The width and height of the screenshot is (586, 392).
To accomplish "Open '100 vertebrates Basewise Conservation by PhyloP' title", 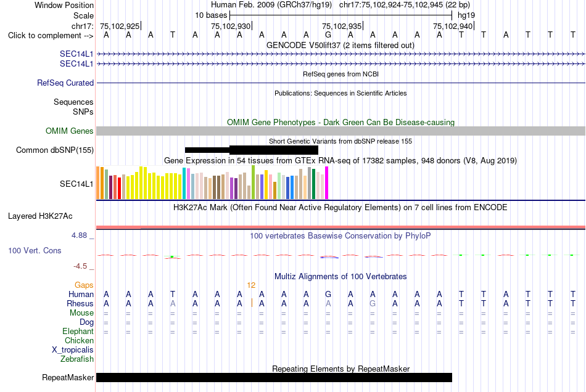I will [340, 235].
